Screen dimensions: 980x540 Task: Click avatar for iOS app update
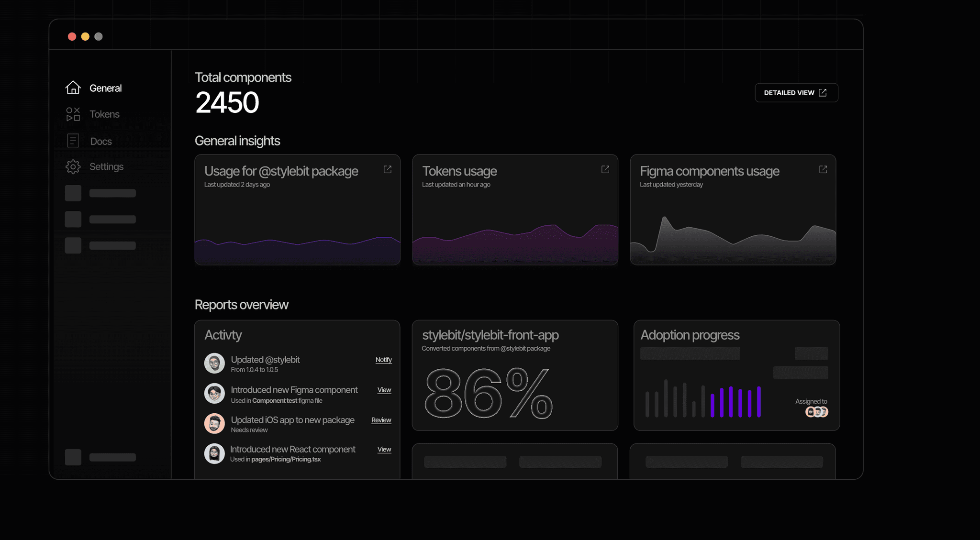214,424
